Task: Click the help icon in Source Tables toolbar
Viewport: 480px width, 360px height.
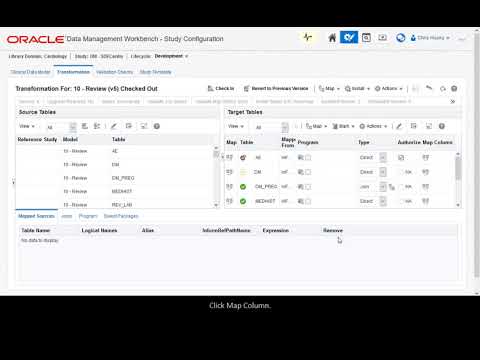Action: (157, 126)
